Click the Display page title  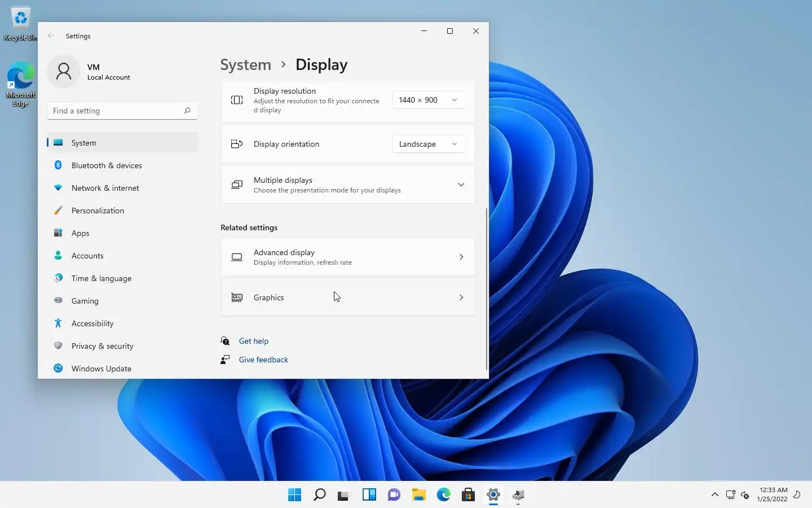321,65
